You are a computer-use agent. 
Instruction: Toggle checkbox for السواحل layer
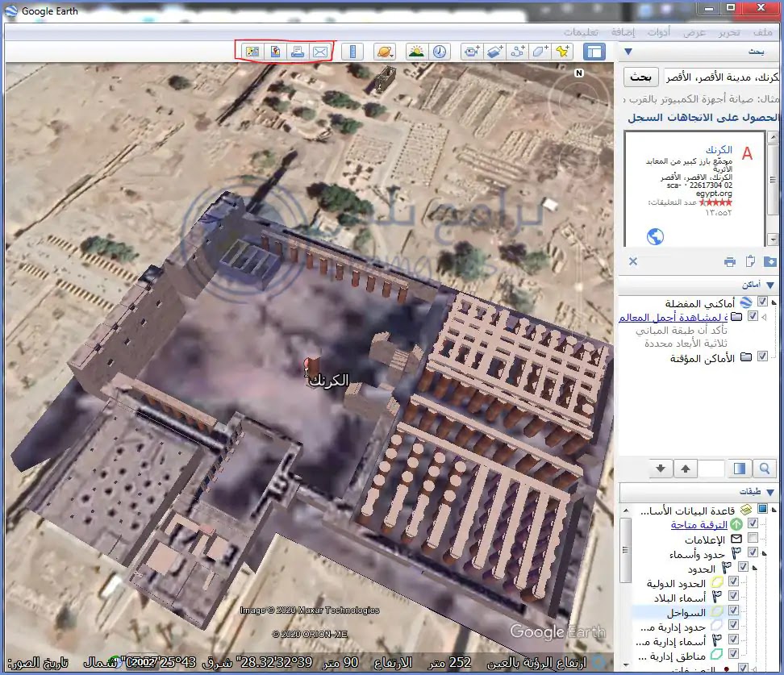click(x=733, y=610)
